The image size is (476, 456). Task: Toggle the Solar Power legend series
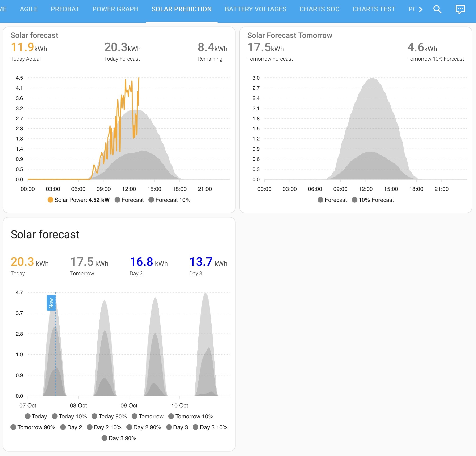[78, 200]
